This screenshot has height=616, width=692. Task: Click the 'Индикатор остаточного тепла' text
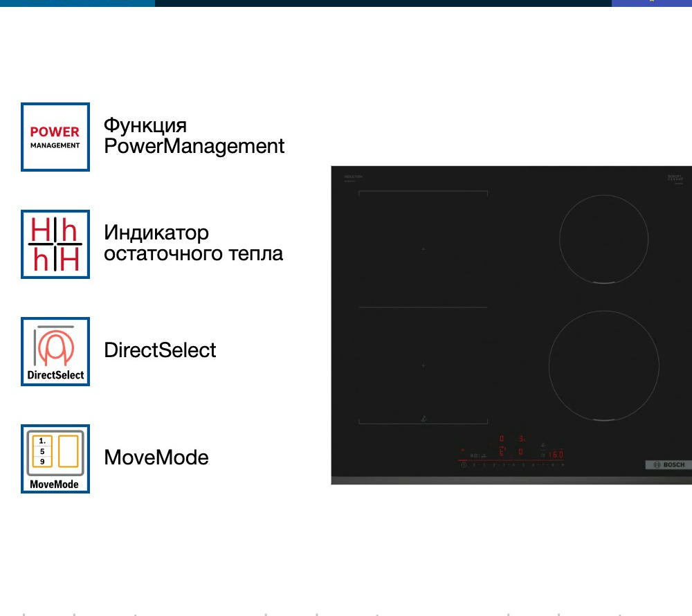(x=193, y=243)
